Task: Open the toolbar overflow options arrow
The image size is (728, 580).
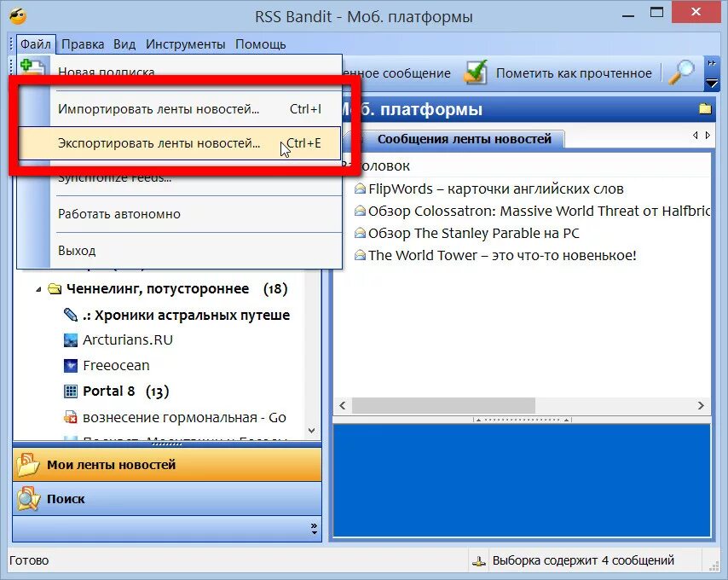Action: click(711, 83)
